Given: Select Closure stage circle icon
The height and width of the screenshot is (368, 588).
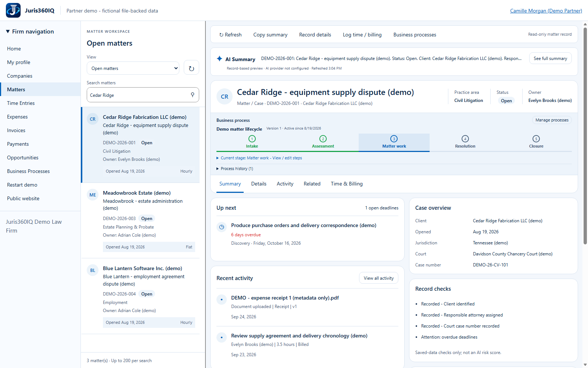Looking at the screenshot, I should pyautogui.click(x=536, y=139).
